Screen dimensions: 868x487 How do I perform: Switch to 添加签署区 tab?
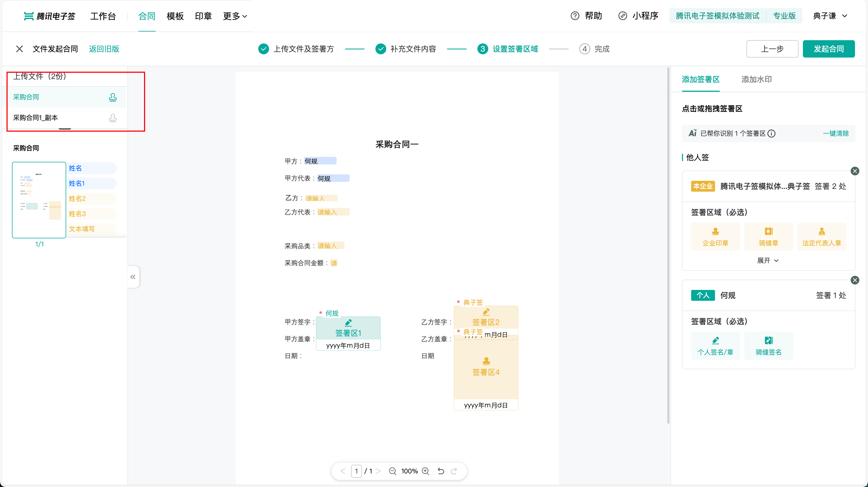pos(701,79)
